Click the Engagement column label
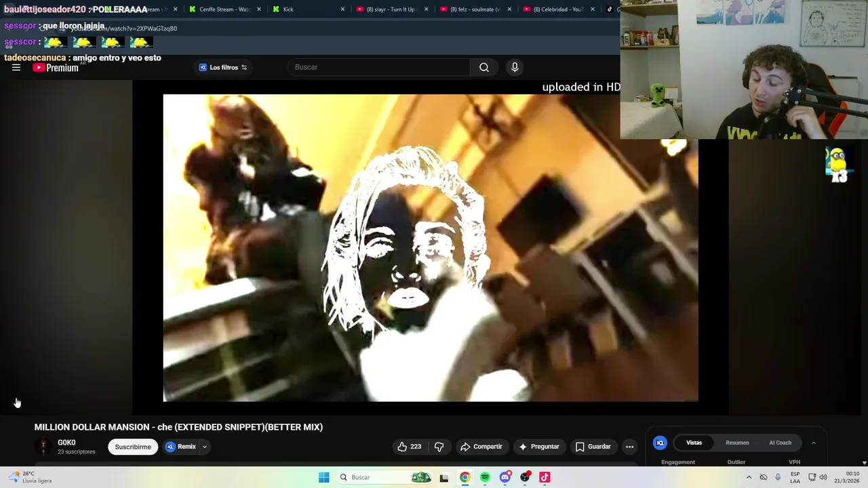This screenshot has height=488, width=868. (678, 462)
